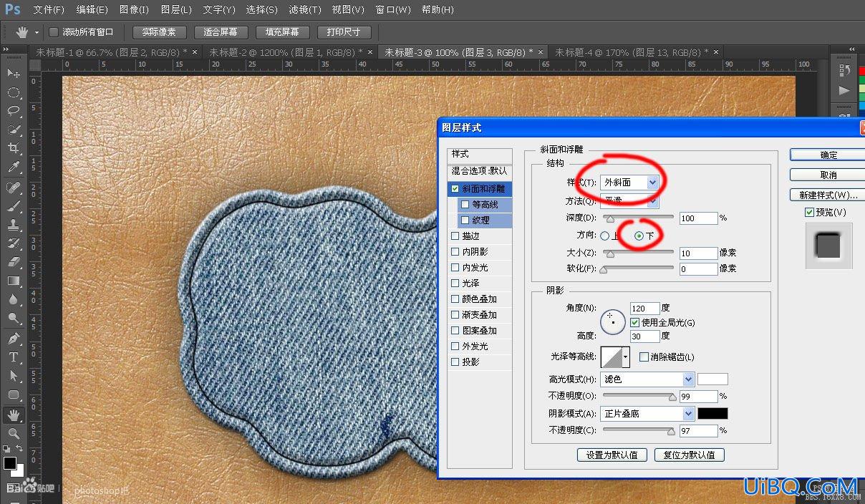Select the Dodge tool
This screenshot has width=865, height=504.
click(14, 319)
